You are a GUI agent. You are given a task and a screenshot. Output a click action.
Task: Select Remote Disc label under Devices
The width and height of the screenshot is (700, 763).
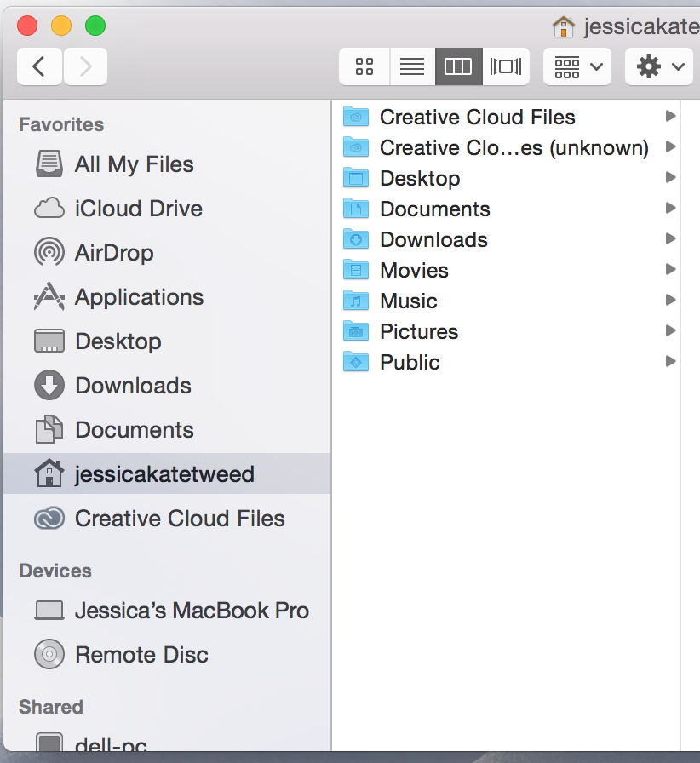point(141,655)
